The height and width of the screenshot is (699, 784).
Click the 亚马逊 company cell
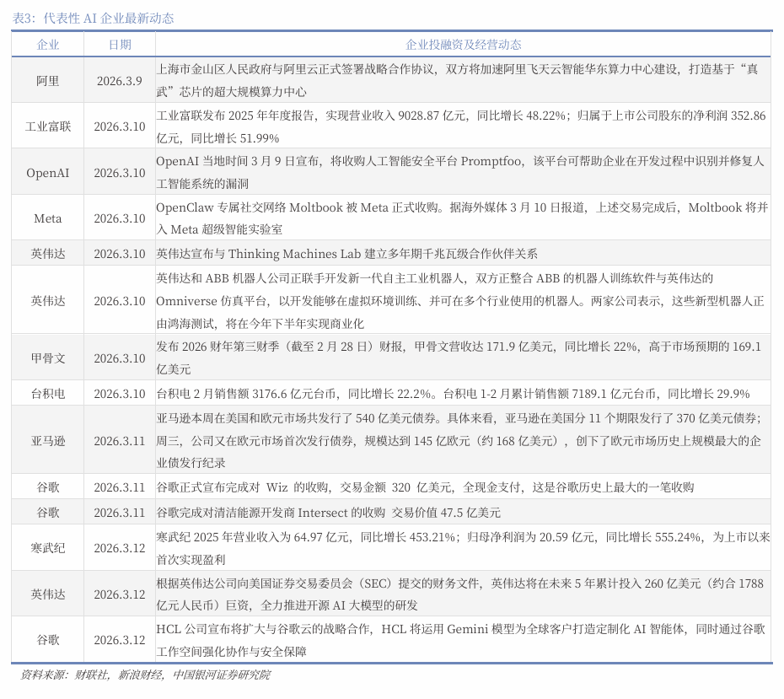point(48,440)
